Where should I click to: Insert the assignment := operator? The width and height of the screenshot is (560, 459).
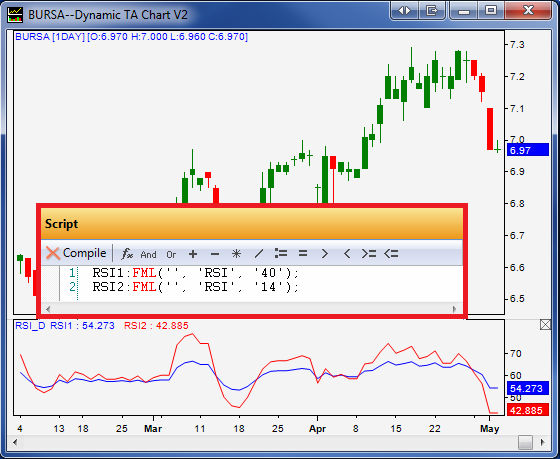click(281, 254)
